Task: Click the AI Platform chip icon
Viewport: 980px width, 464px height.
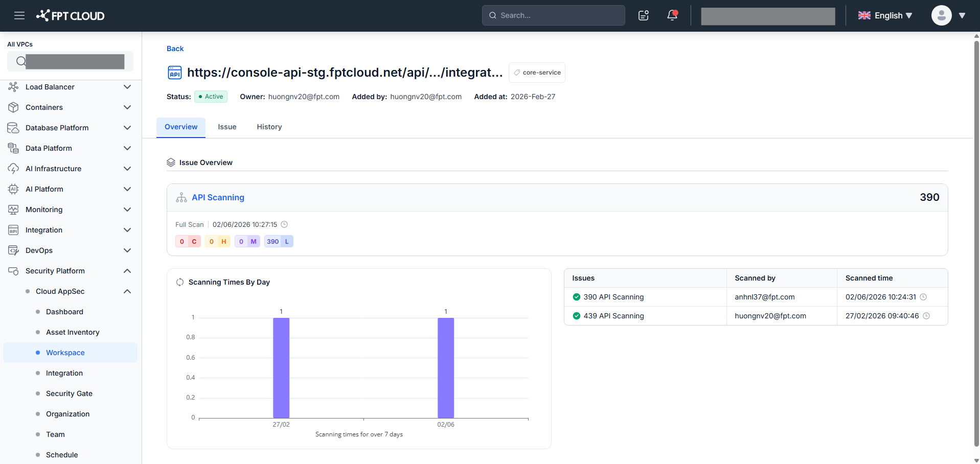Action: tap(13, 189)
